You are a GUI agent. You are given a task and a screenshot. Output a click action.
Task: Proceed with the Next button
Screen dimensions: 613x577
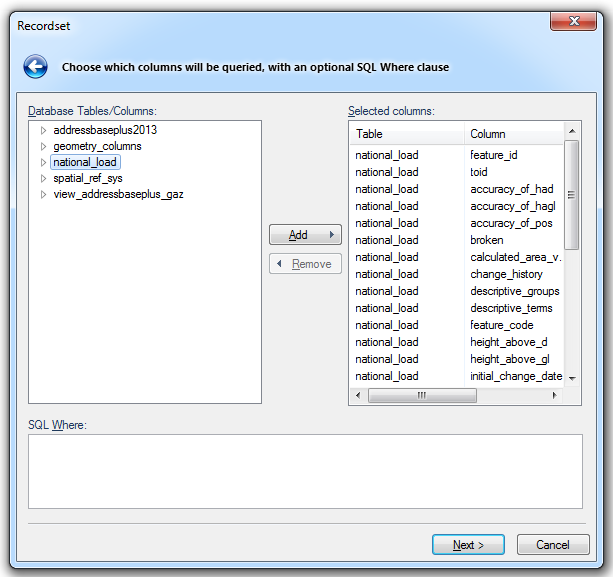coord(468,545)
